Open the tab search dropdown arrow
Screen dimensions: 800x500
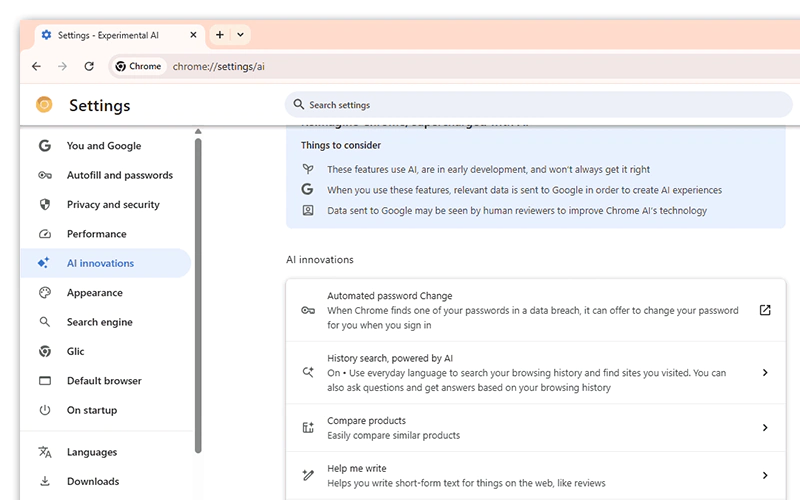click(240, 35)
